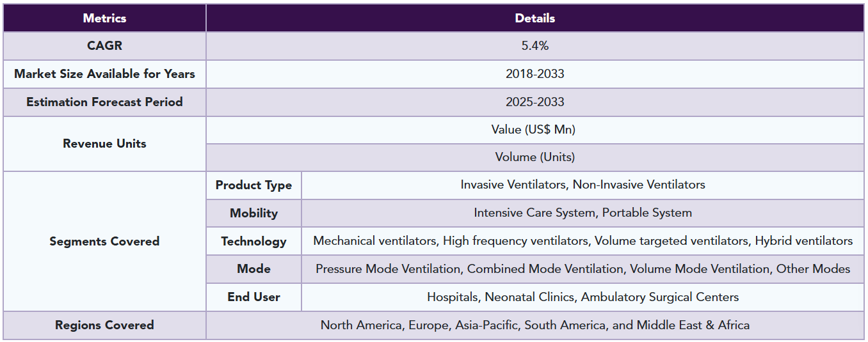Click the 2018-2033 value cell

click(x=534, y=74)
